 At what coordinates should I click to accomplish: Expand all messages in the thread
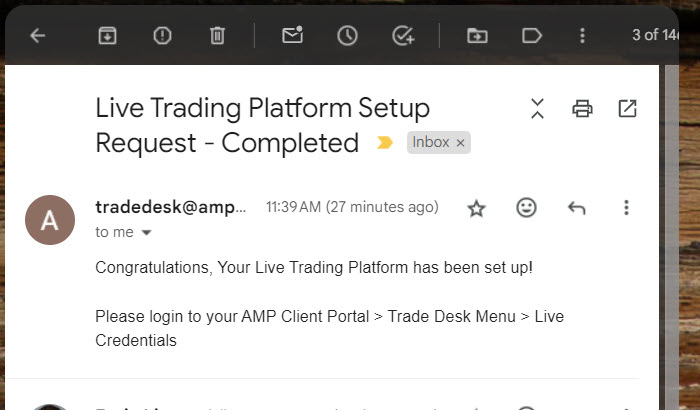click(537, 108)
